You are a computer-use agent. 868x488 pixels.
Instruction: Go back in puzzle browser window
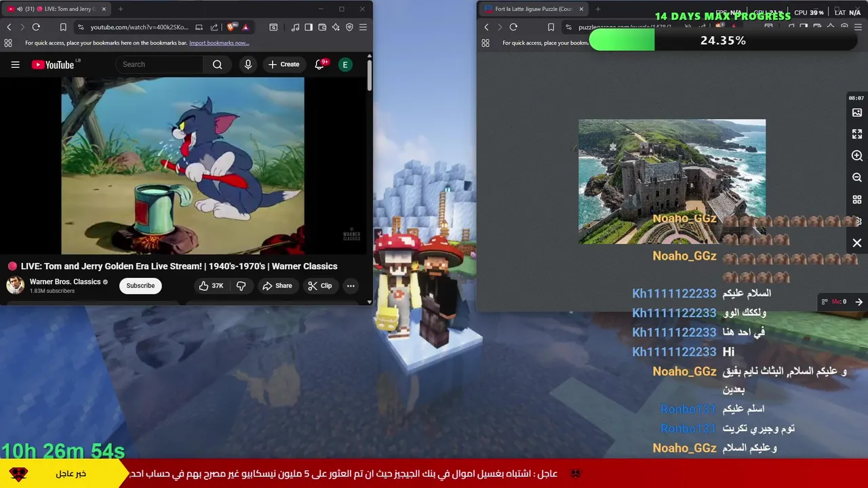486,27
